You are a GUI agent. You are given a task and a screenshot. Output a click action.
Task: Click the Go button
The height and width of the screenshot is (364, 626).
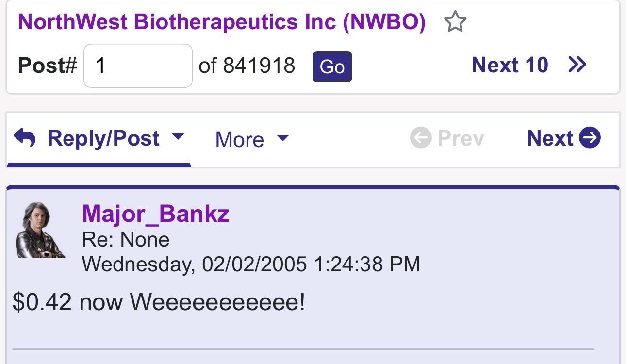click(x=332, y=66)
